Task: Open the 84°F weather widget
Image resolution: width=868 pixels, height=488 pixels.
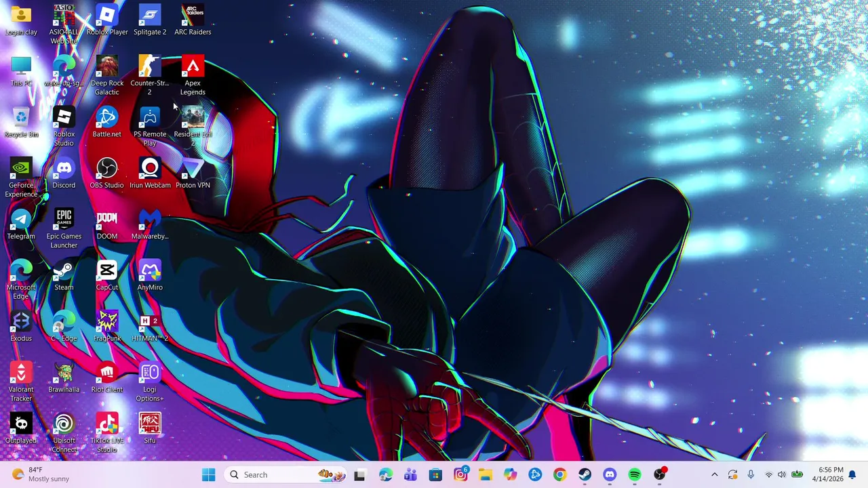Action: [x=41, y=474]
